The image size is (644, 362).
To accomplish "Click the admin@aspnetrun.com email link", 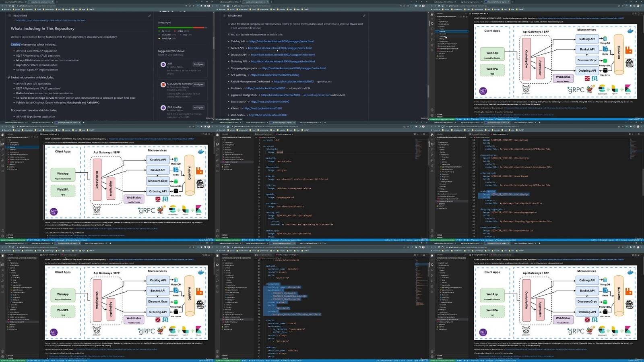I will [317, 95].
